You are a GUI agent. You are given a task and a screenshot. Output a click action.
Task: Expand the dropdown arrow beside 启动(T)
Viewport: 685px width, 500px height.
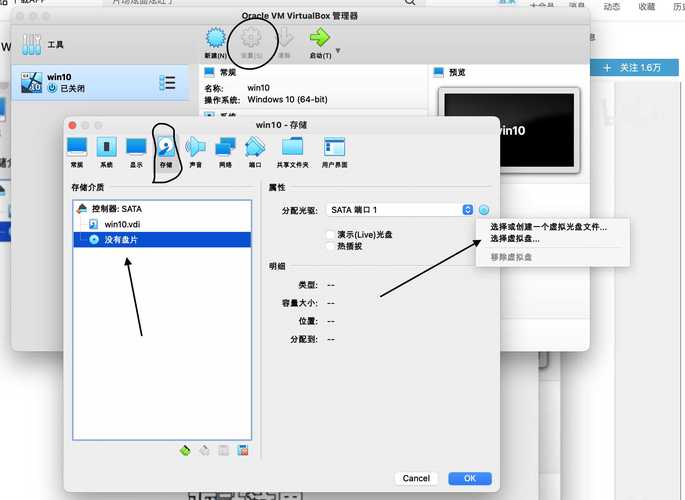(x=338, y=51)
